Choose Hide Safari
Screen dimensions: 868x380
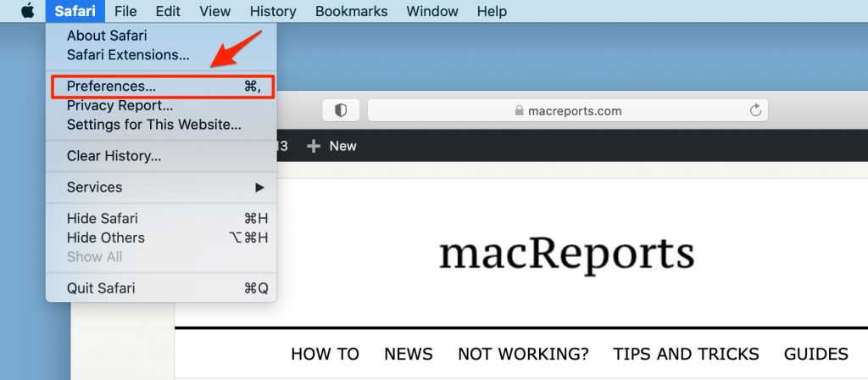162,219
